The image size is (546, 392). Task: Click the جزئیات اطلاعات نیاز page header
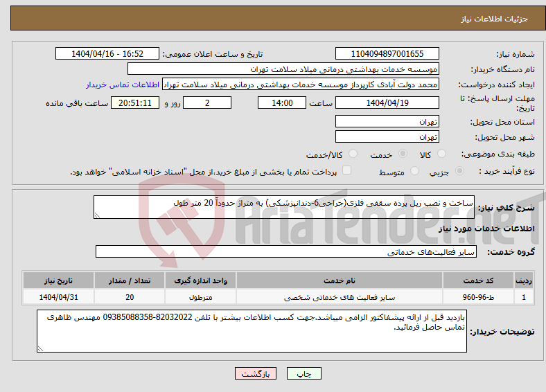point(495,19)
